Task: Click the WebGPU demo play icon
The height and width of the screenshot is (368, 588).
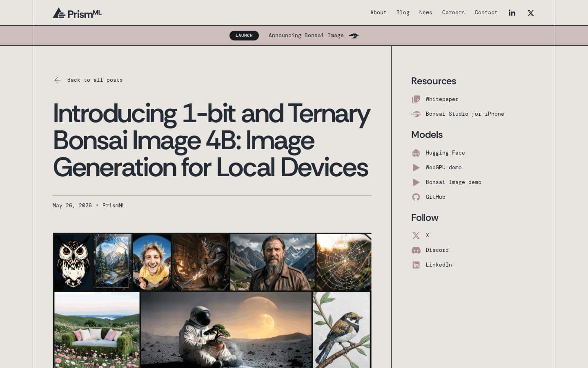Action: point(416,168)
